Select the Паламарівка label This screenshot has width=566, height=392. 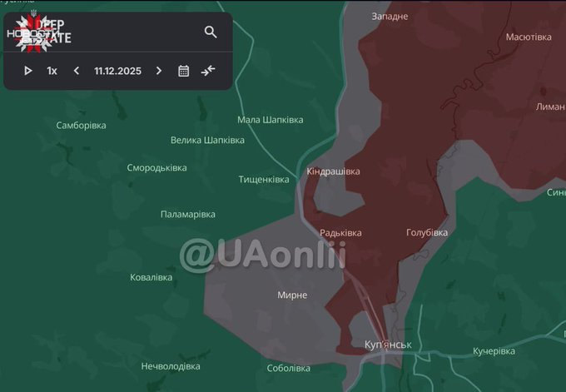(x=188, y=215)
